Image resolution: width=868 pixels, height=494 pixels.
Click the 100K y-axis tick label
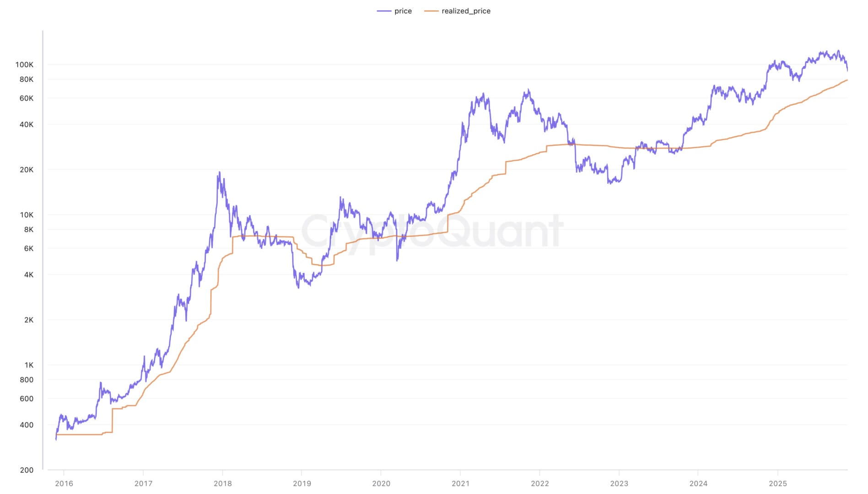[x=24, y=64]
